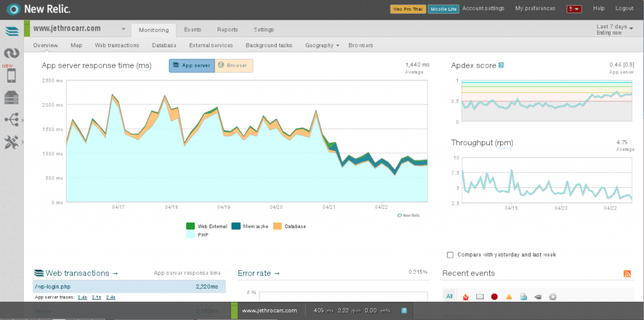Click the Web transactions stack icon
This screenshot has width=644, height=320.
click(x=38, y=273)
